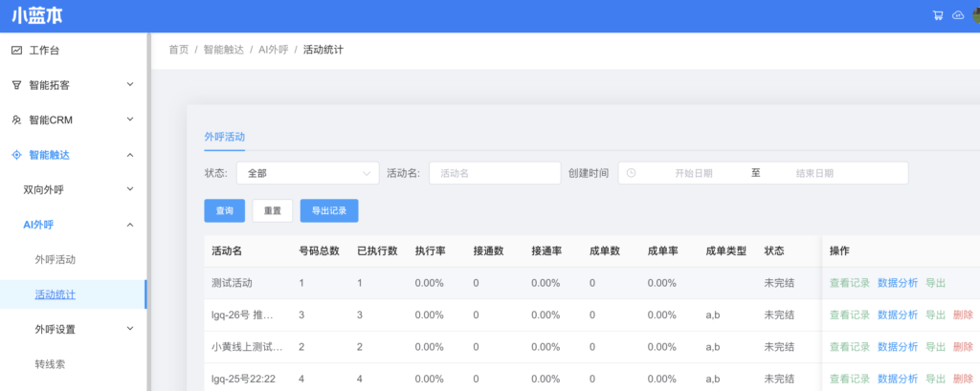This screenshot has width=980, height=391.
Task: Expand the 外呼设置 submenu chevron
Action: 130,330
